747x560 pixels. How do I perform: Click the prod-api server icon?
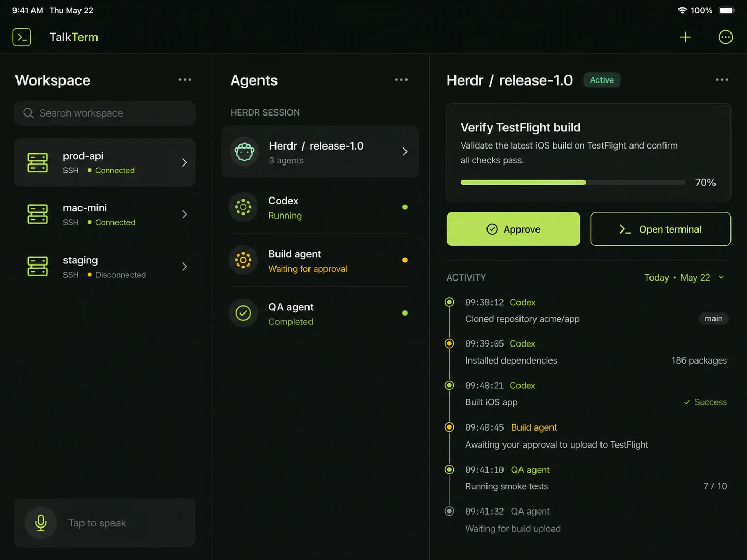coord(38,162)
